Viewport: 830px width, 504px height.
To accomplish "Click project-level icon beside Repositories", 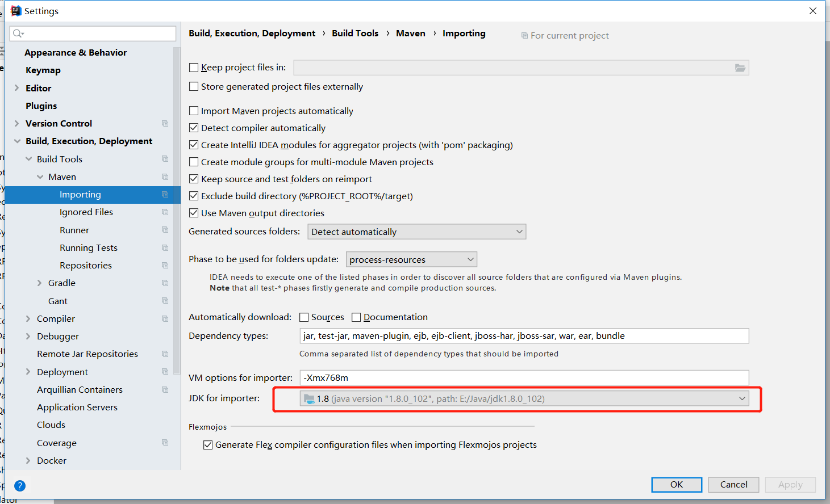I will pyautogui.click(x=165, y=265).
